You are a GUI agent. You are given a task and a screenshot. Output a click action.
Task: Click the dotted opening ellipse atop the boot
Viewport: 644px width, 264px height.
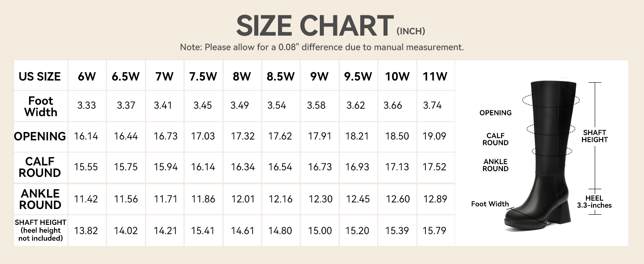(550, 100)
